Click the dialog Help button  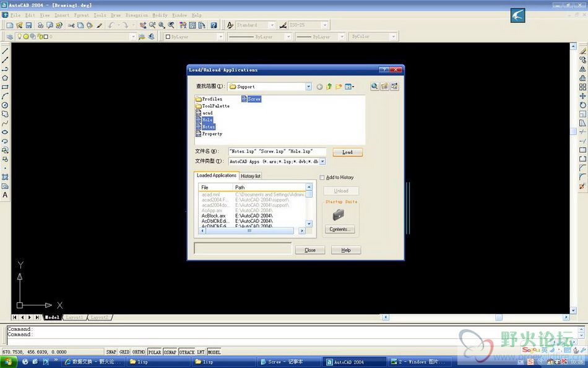[x=346, y=250]
